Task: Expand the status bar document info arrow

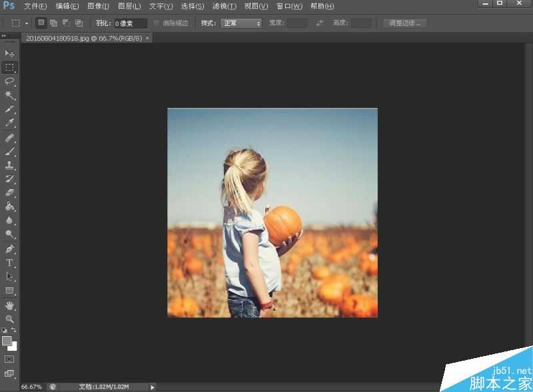Action: pyautogui.click(x=153, y=387)
